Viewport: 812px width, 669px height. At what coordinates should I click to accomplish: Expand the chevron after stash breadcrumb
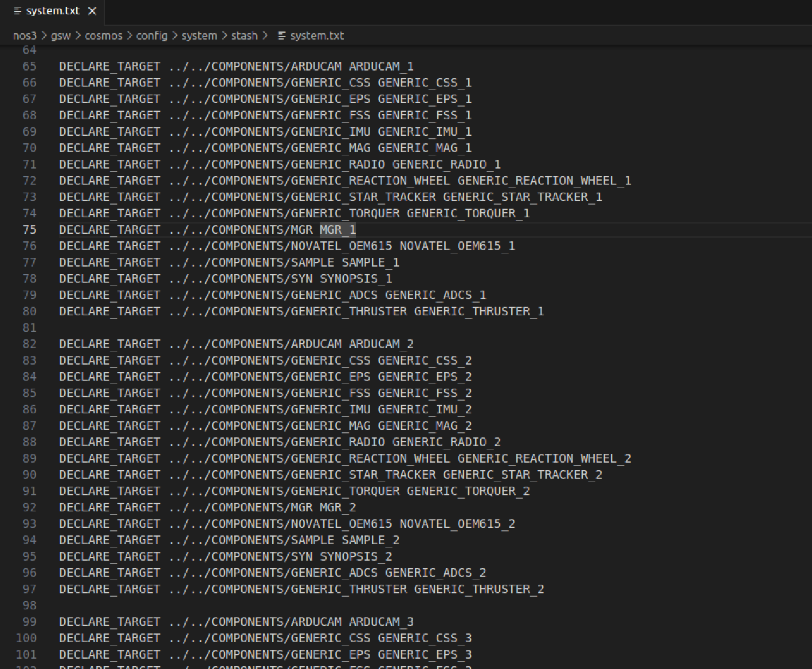265,36
